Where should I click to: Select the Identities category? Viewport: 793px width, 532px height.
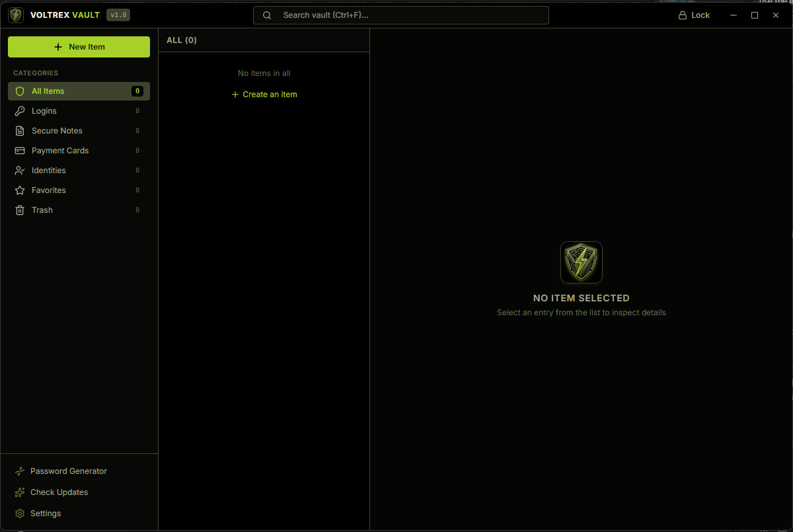tap(79, 171)
